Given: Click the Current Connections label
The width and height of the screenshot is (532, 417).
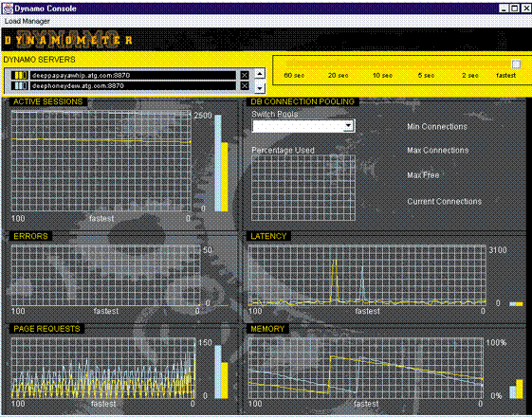Looking at the screenshot, I should click(444, 201).
